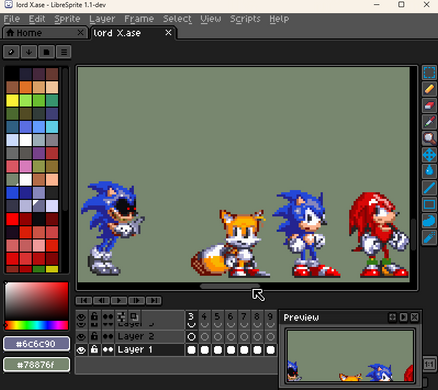Select the Layer 1 name
The height and width of the screenshot is (390, 438).
click(135, 350)
